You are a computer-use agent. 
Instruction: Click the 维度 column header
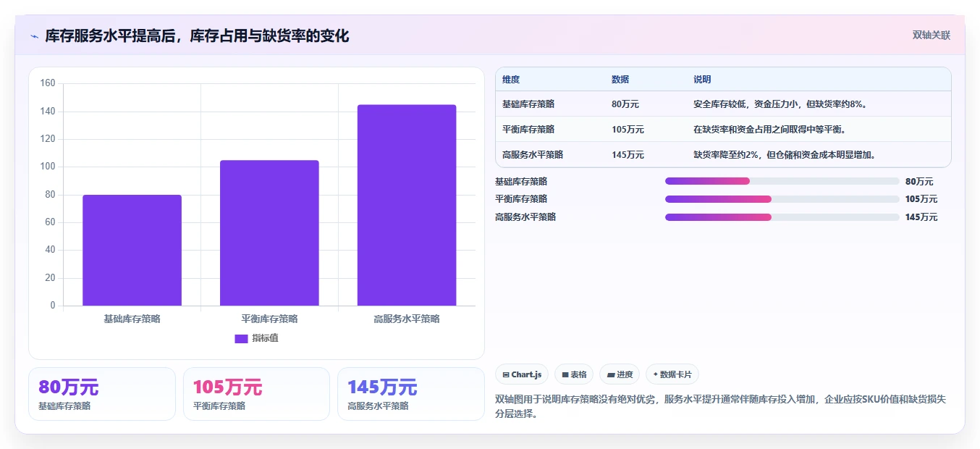pyautogui.click(x=511, y=80)
